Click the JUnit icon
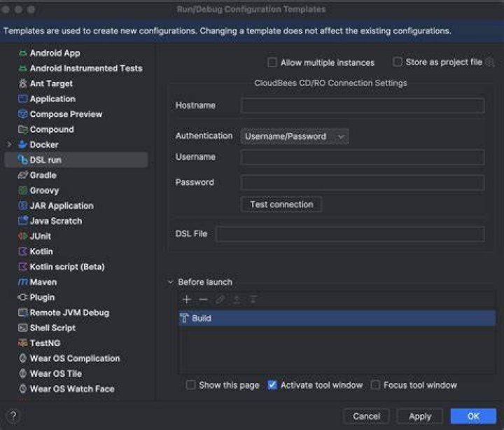 point(22,236)
